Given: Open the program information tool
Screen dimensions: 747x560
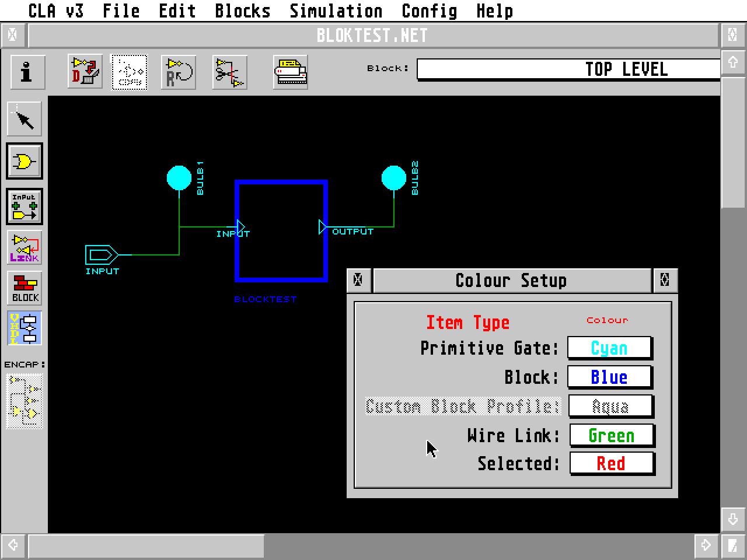Looking at the screenshot, I should (x=26, y=71).
